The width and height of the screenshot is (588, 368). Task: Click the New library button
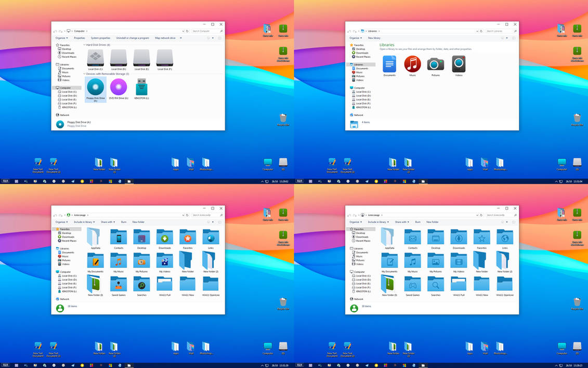pos(373,38)
